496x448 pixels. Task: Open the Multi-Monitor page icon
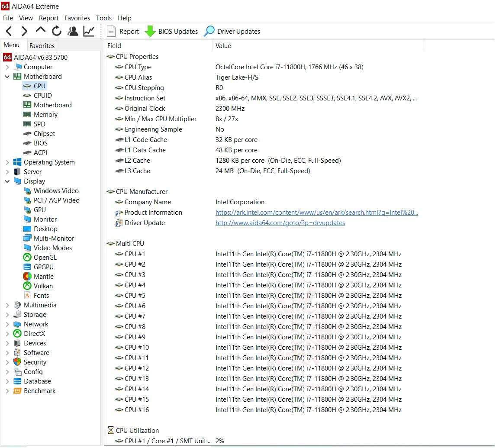pyautogui.click(x=28, y=238)
